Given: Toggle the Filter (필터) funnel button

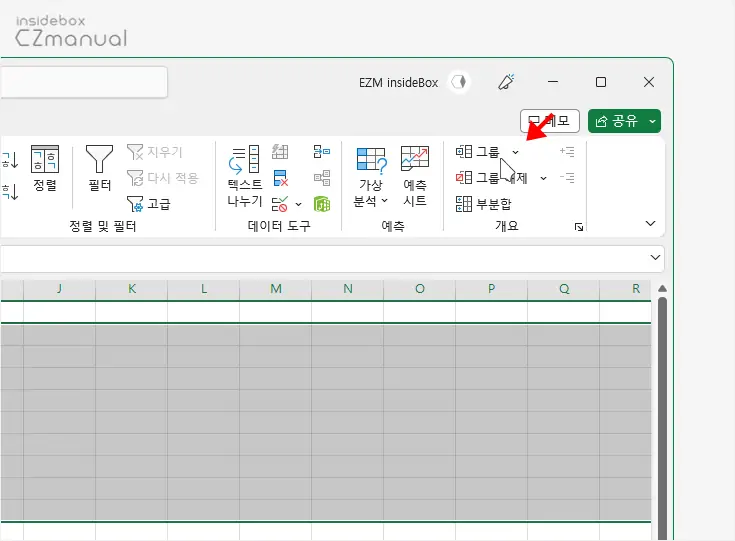Looking at the screenshot, I should tap(99, 169).
